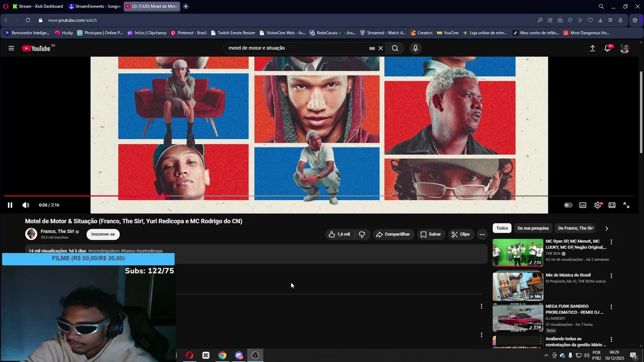Screen dimensions: 644x362
Task: Open the YouTube account avatar menu
Action: pyautogui.click(x=624, y=48)
